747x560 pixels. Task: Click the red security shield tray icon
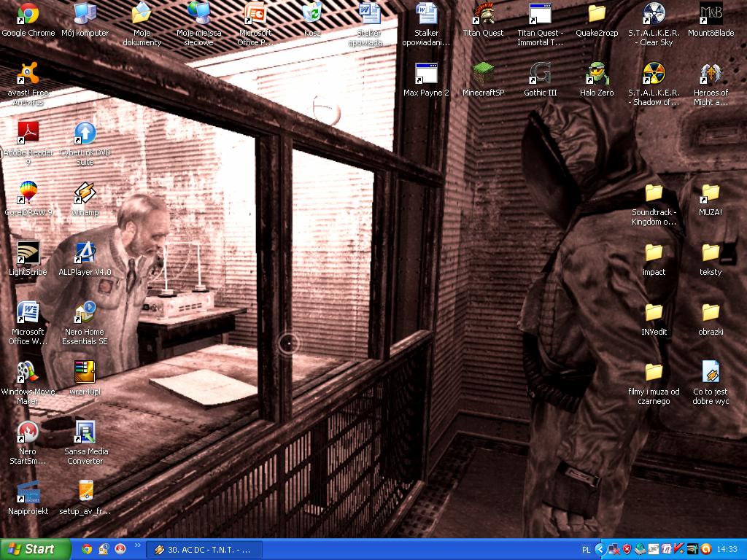tap(626, 549)
